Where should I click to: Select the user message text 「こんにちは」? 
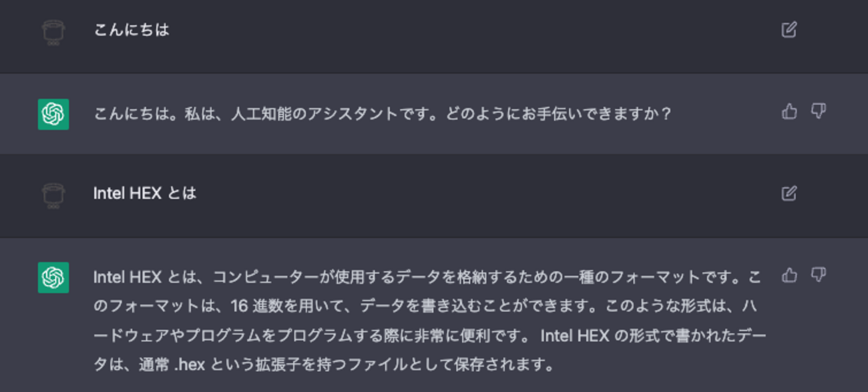[132, 30]
